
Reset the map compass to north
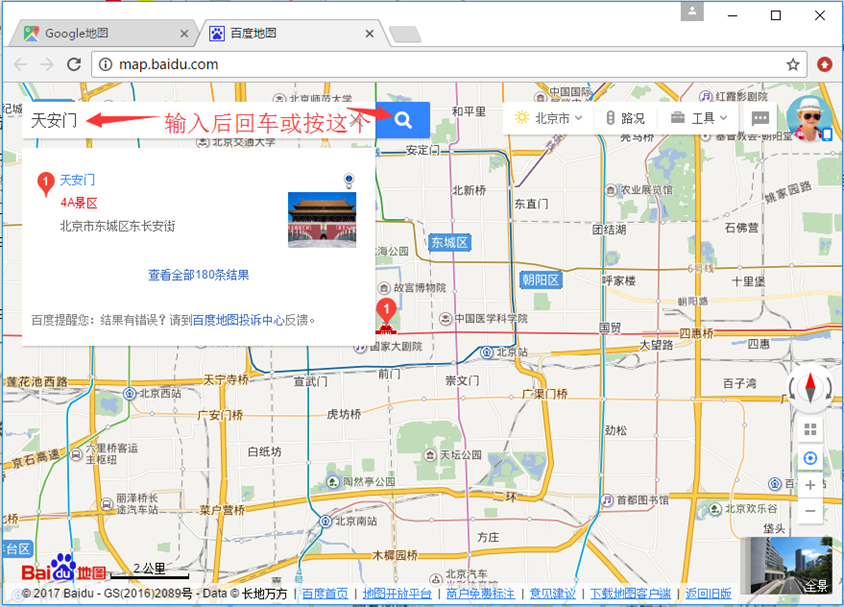point(810,387)
